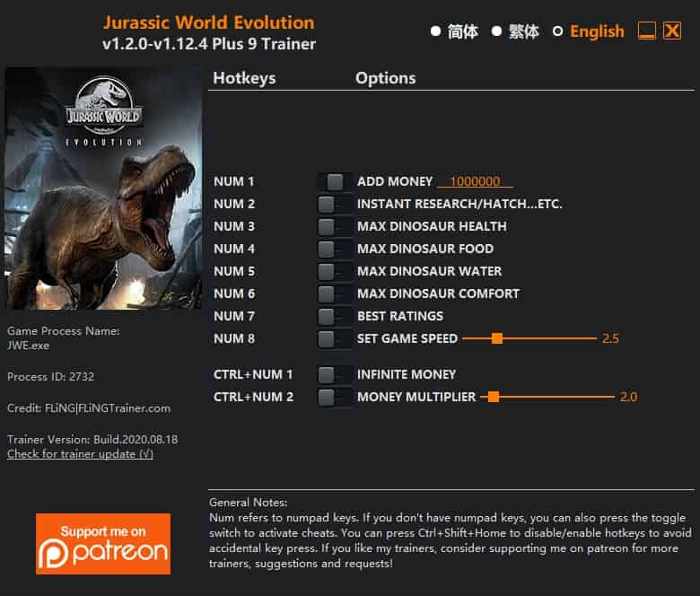The image size is (700, 596).
Task: Select the English language radio button
Action: tap(557, 31)
